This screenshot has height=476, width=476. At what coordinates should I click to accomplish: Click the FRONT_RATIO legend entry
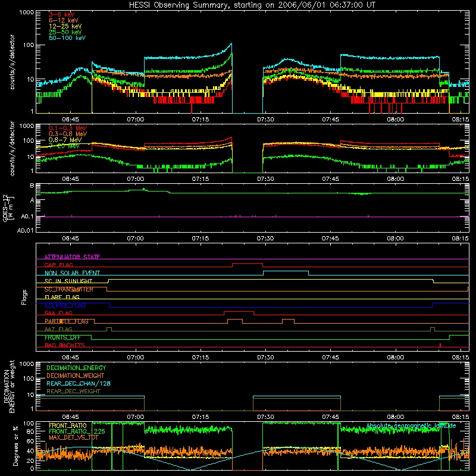tap(68, 425)
